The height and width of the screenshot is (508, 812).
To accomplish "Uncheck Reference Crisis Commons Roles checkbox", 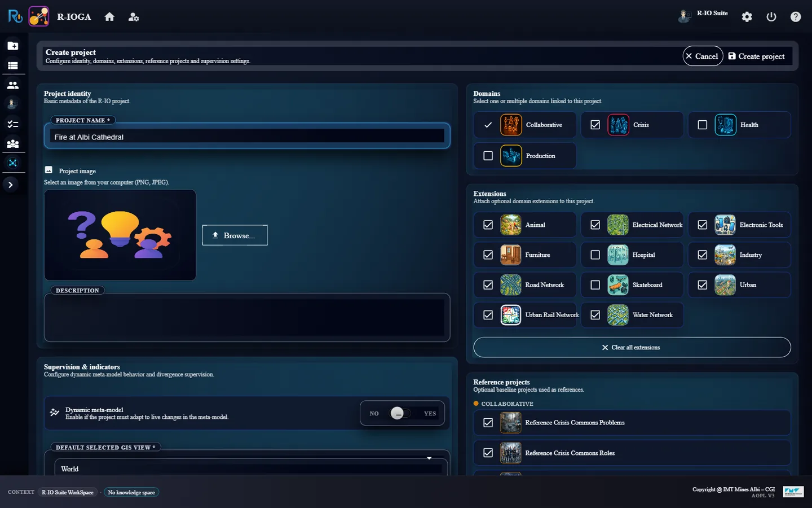I will [488, 453].
